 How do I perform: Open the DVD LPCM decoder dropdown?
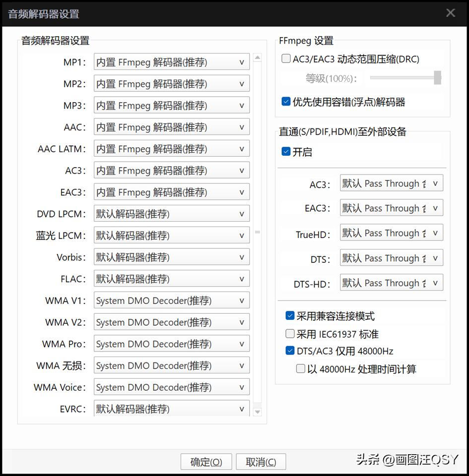click(171, 214)
